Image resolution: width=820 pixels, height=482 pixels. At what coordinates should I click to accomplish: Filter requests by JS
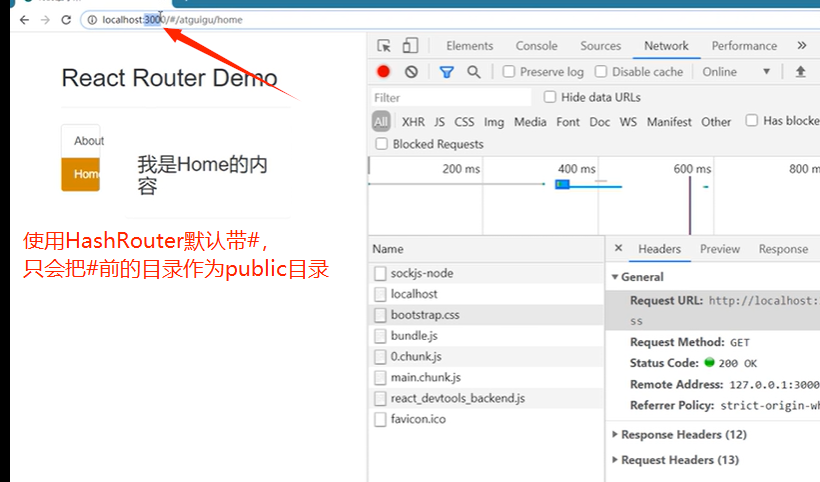(439, 122)
